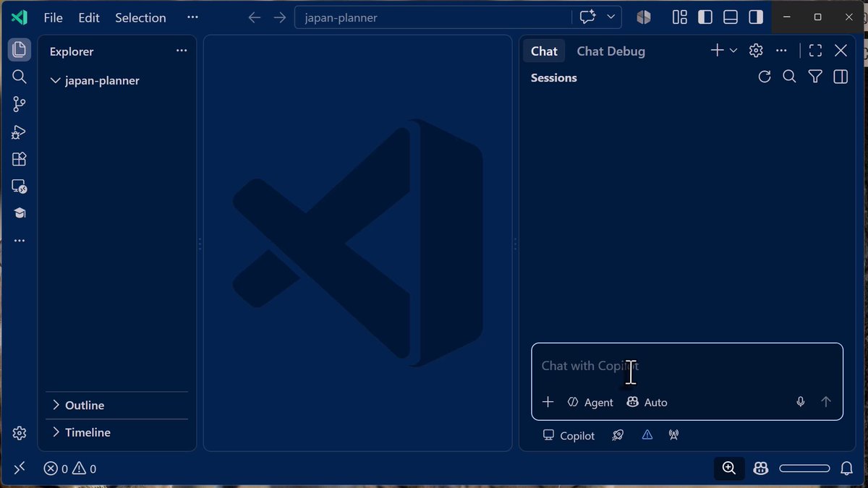The width and height of the screenshot is (868, 488).
Task: Open the graduation cap activity bar icon
Action: [x=20, y=213]
